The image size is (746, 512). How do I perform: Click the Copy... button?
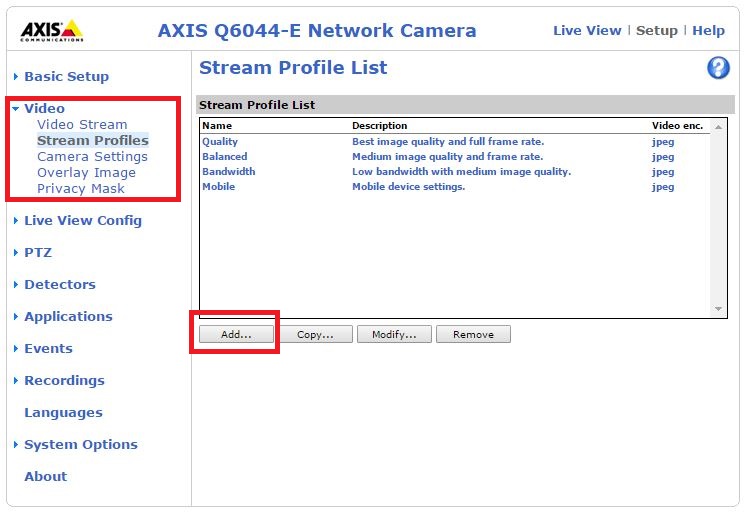[315, 334]
